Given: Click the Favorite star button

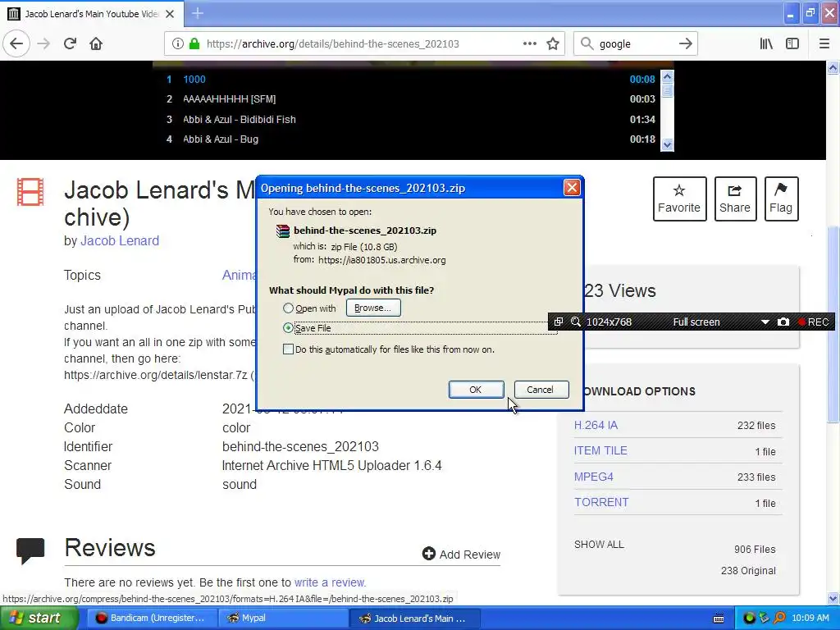Looking at the screenshot, I should (679, 199).
